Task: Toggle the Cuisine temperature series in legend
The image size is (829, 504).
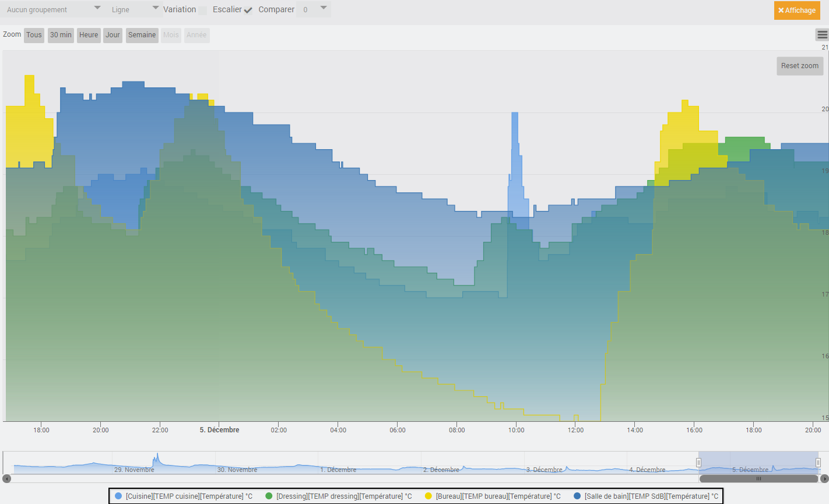Action: point(184,496)
